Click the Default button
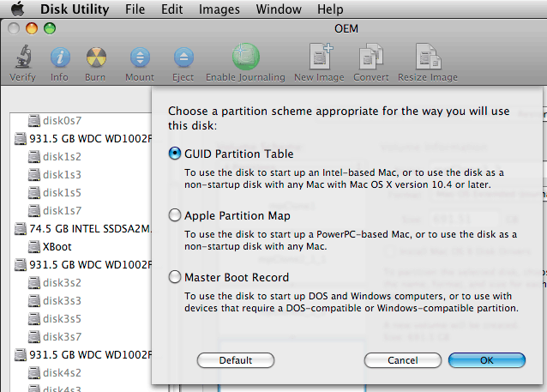This screenshot has width=547, height=392. point(236,360)
